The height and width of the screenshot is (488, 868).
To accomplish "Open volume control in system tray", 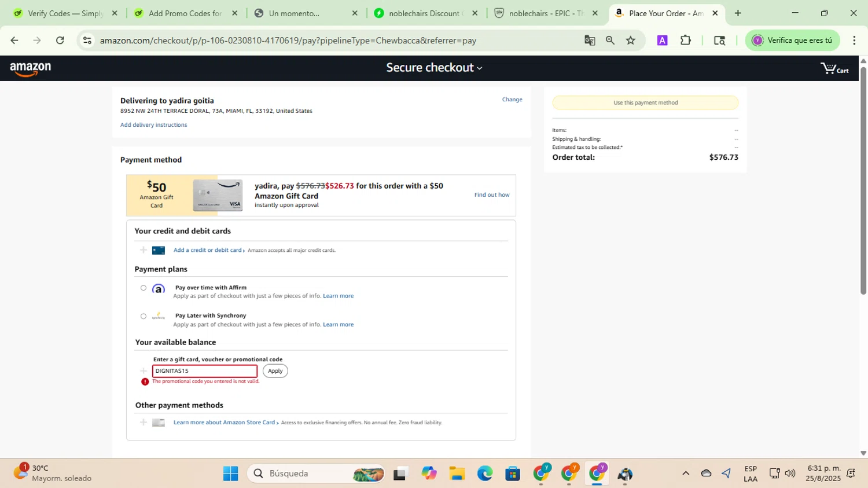I will point(790,474).
